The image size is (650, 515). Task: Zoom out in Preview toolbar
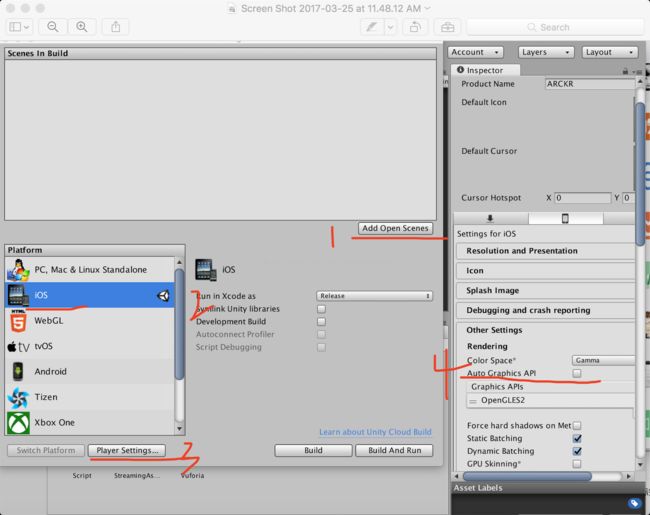point(53,27)
